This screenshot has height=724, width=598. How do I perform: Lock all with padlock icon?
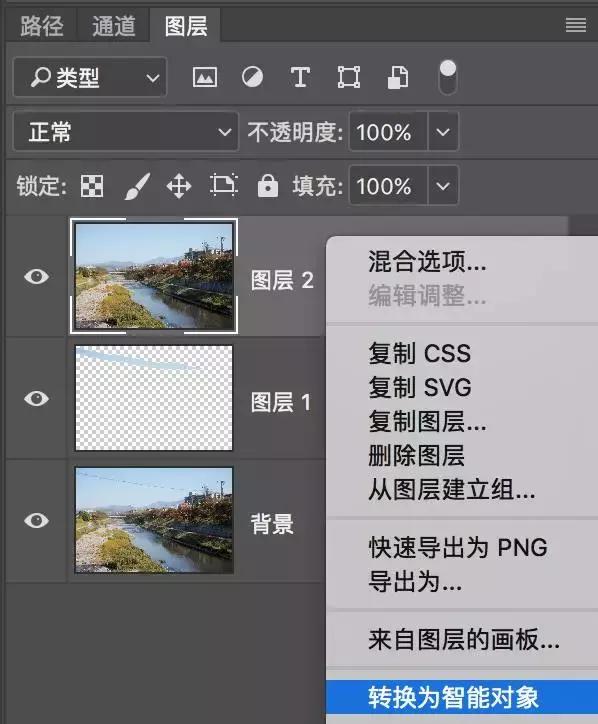(268, 186)
